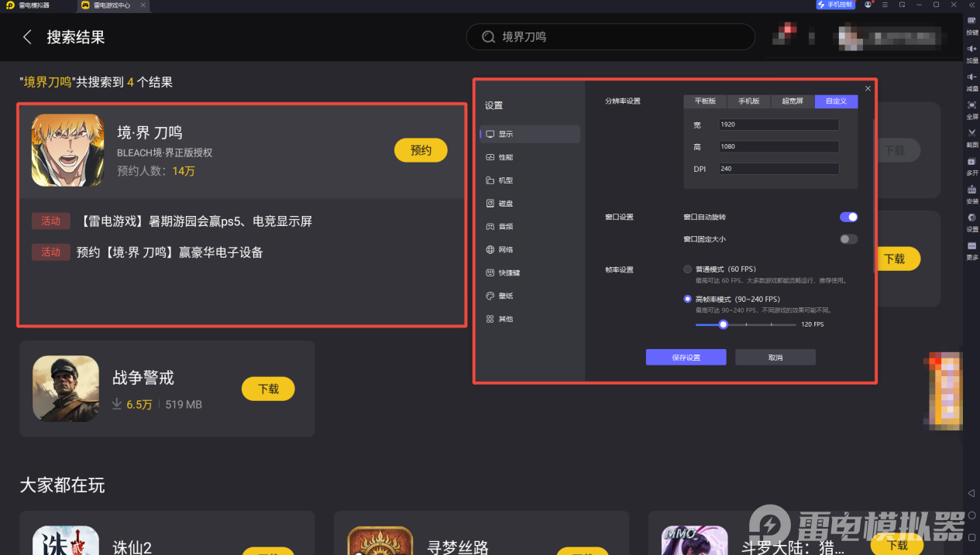
Task: Switch to the 手机版 resolution tab
Action: click(748, 101)
